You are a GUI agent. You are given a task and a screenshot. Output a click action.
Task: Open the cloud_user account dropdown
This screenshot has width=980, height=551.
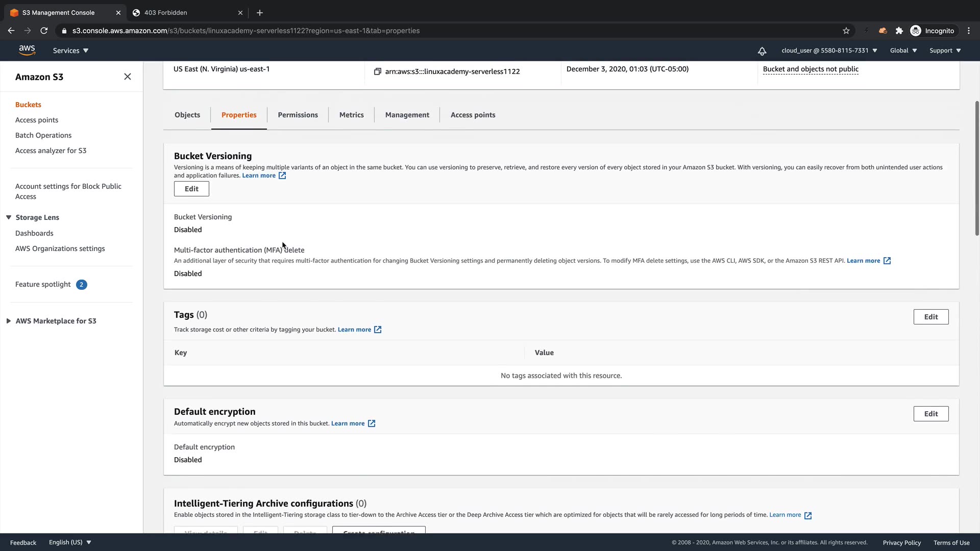click(x=829, y=51)
